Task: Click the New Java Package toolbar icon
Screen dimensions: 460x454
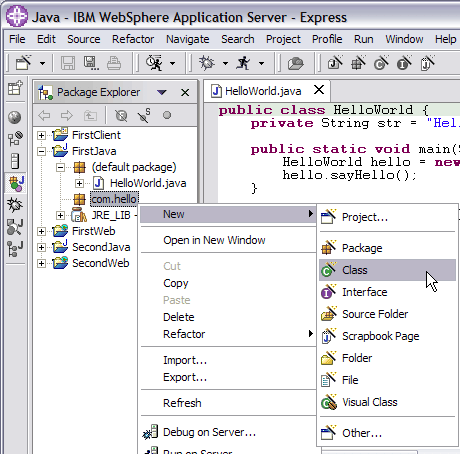Action: click(358, 63)
